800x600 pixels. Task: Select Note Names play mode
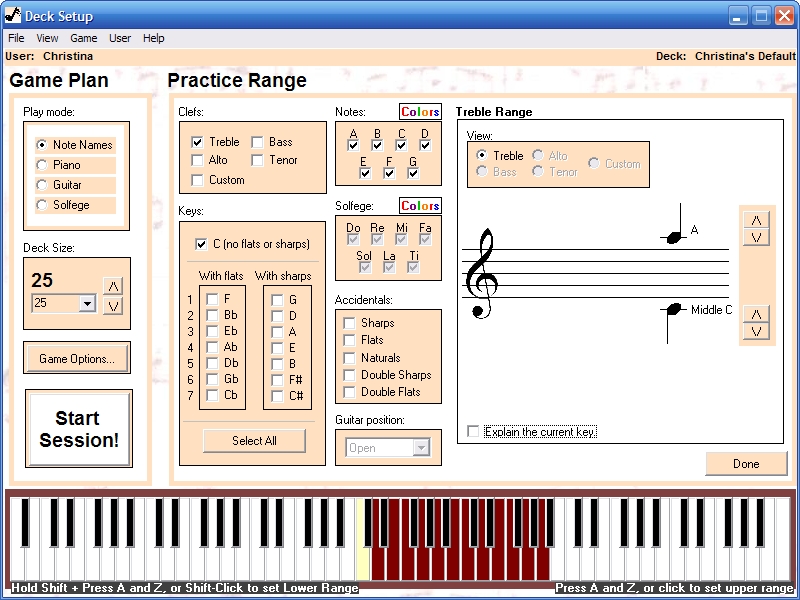[76, 145]
